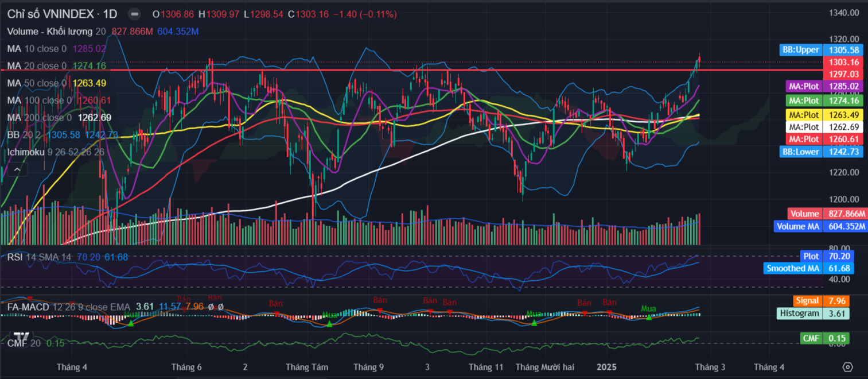
Task: Collapse the indicator legend with chevron arrow
Action: point(17,169)
